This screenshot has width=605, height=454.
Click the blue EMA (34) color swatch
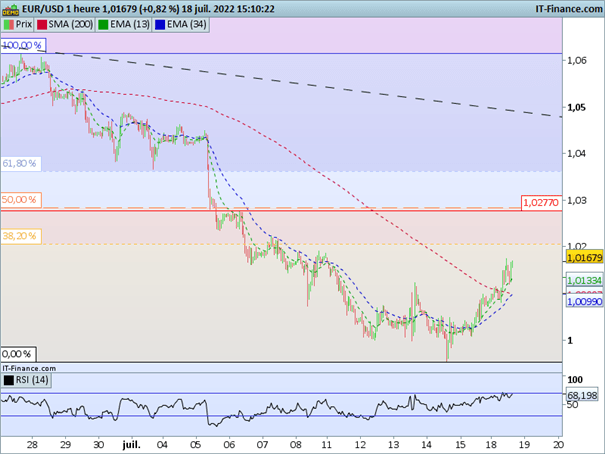pyautogui.click(x=160, y=25)
